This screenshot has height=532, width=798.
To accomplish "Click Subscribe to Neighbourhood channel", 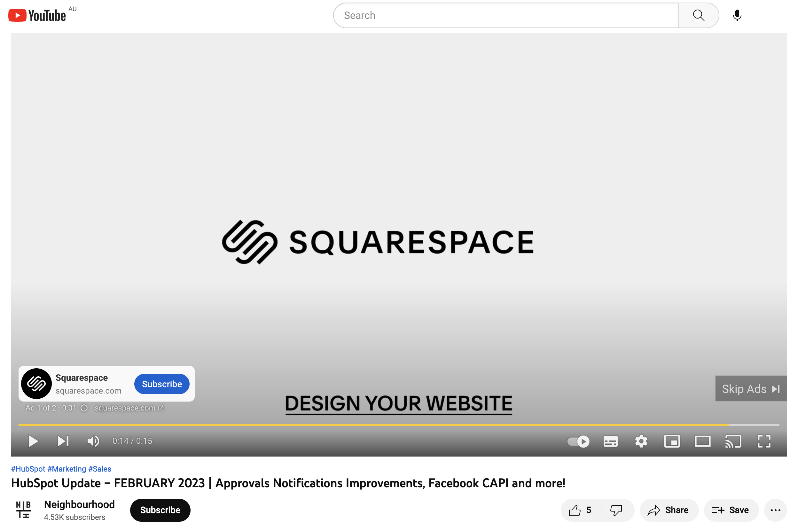I will [x=160, y=509].
